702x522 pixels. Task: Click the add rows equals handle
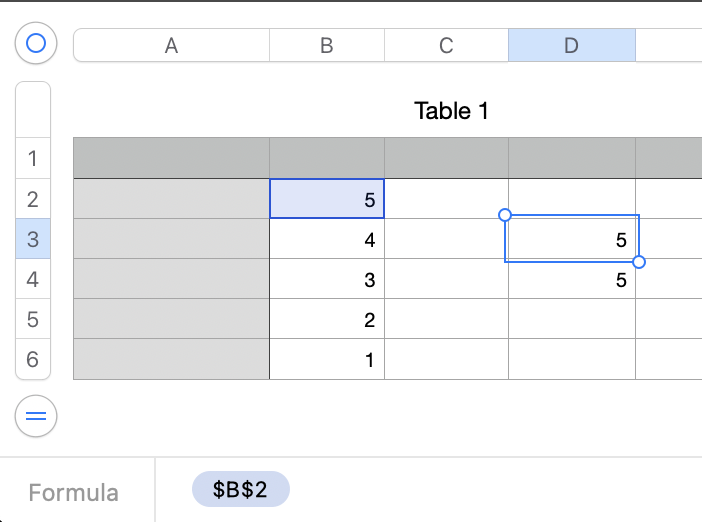pos(36,417)
